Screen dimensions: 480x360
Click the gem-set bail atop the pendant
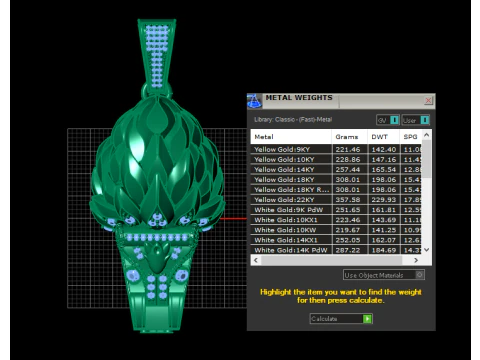(157, 53)
